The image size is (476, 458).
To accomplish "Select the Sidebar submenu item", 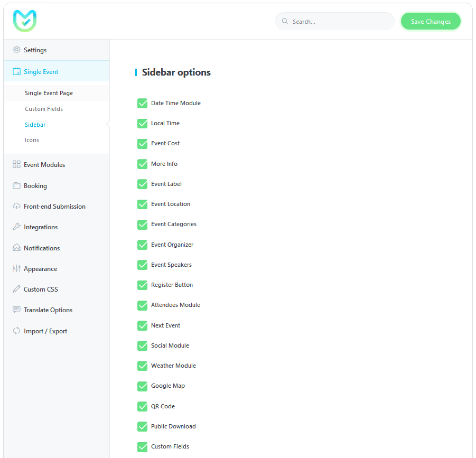I will [x=35, y=125].
